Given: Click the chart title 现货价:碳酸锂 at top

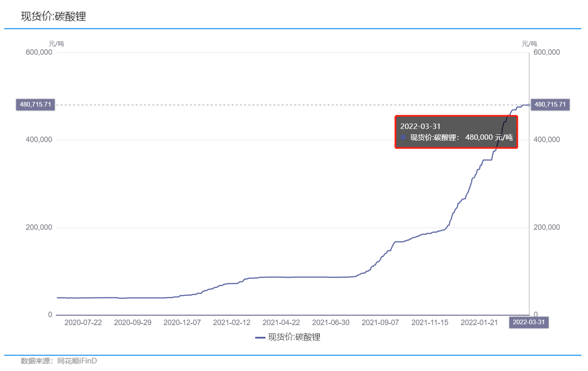Looking at the screenshot, I should click(x=53, y=16).
